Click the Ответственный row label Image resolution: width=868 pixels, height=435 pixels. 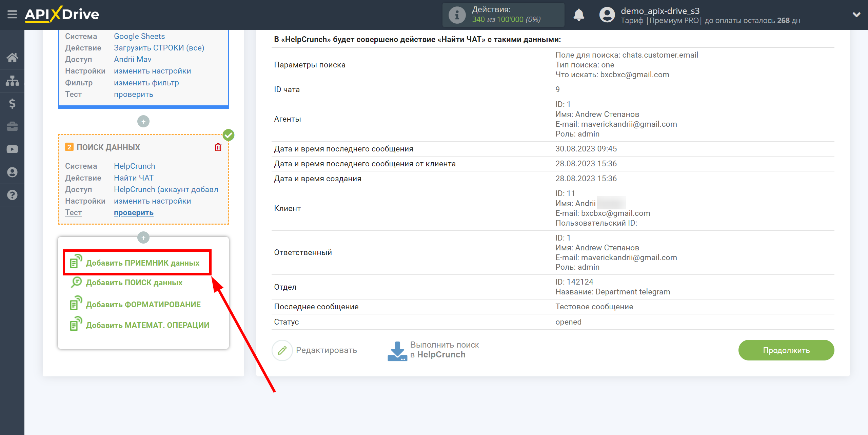[303, 252]
